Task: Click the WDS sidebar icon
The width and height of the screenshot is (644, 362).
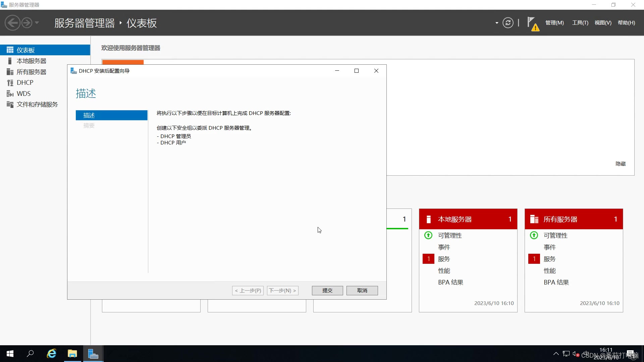Action: coord(10,94)
